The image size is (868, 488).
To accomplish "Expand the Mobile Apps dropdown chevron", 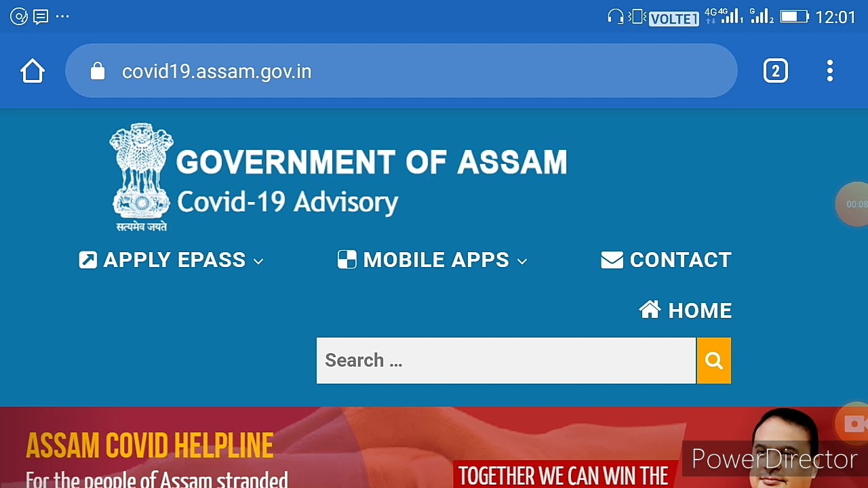I will click(522, 261).
